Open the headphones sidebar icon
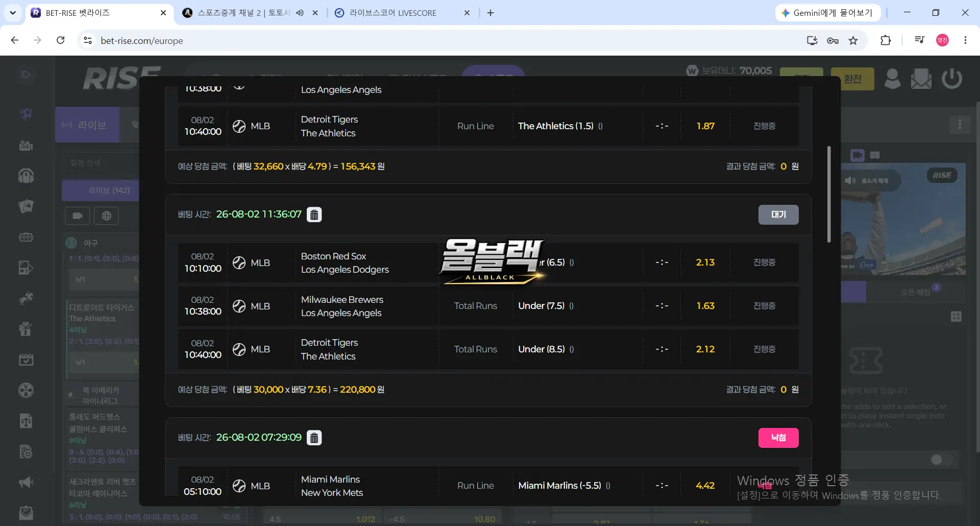The height and width of the screenshot is (526, 980). pos(26,176)
